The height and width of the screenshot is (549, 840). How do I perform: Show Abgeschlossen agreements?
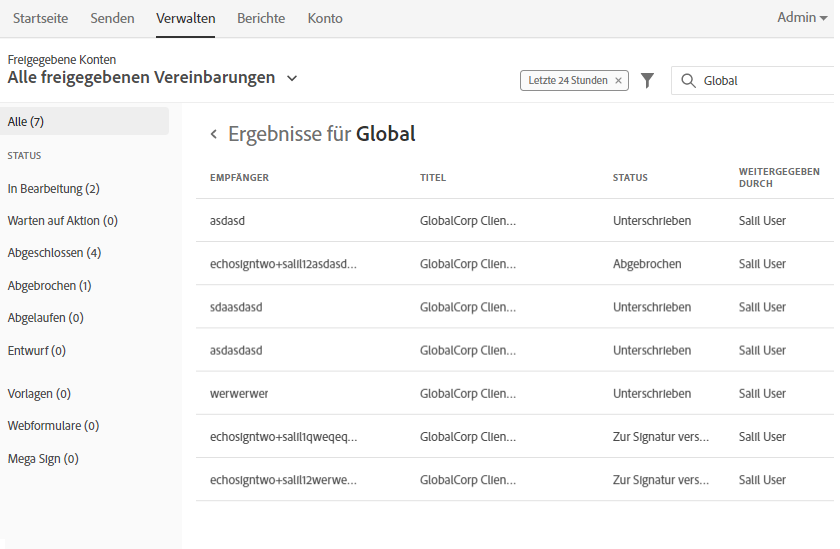pyautogui.click(x=54, y=253)
